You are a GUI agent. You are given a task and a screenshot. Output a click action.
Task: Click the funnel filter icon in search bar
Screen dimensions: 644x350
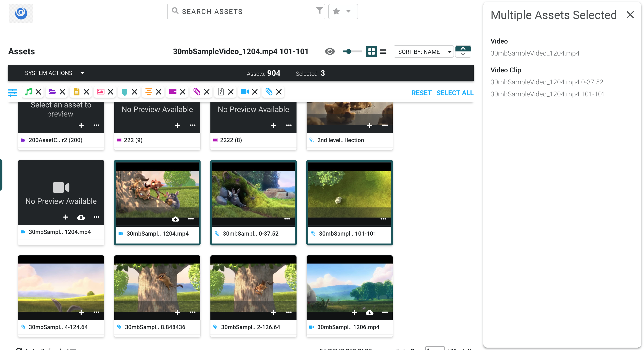pyautogui.click(x=319, y=11)
